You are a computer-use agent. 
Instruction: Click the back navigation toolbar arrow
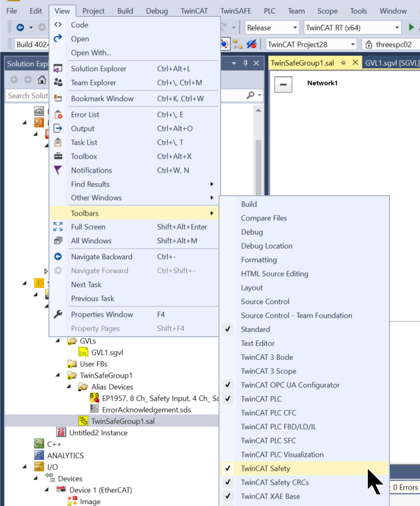tap(20, 28)
